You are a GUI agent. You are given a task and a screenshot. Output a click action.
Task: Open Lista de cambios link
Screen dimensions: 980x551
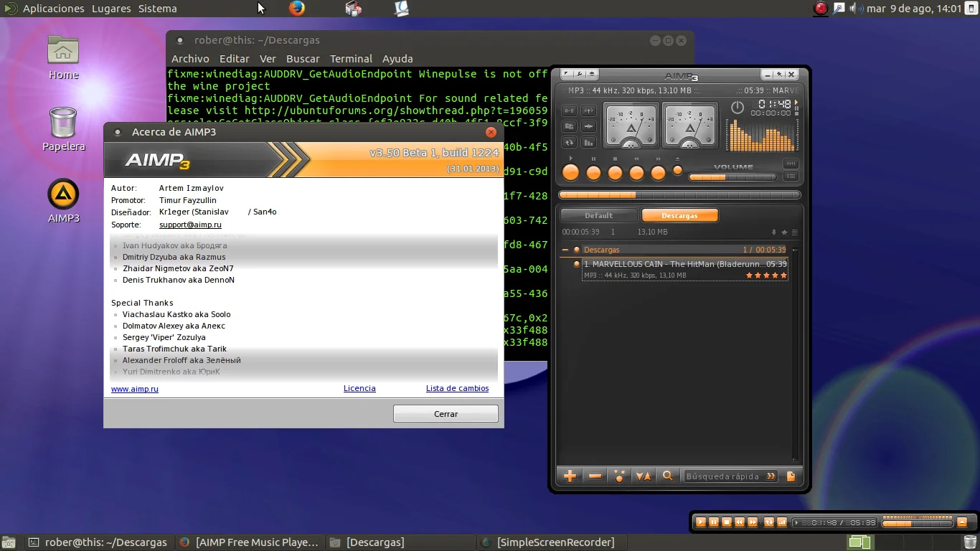tap(457, 388)
